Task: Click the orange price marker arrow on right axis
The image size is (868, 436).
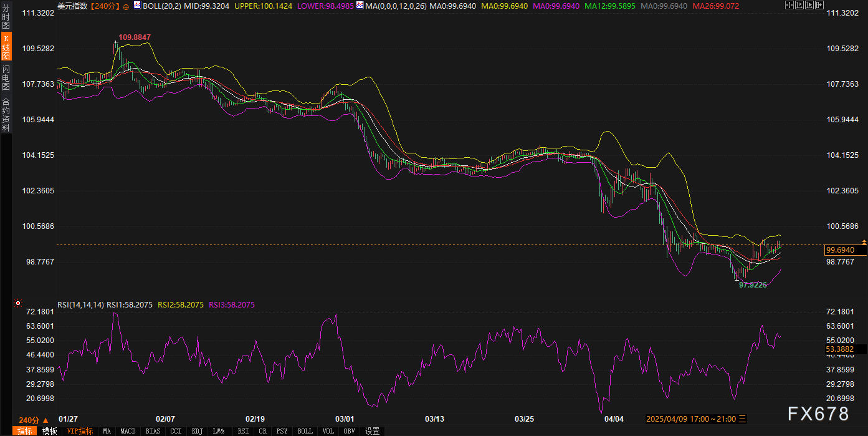Action: pyautogui.click(x=864, y=241)
